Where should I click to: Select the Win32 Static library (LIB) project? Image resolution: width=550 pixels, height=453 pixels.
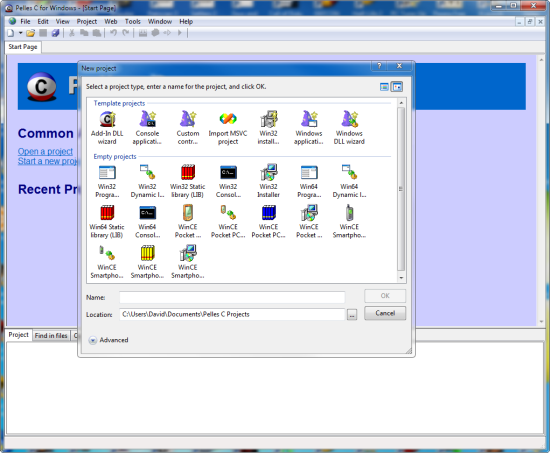(188, 181)
